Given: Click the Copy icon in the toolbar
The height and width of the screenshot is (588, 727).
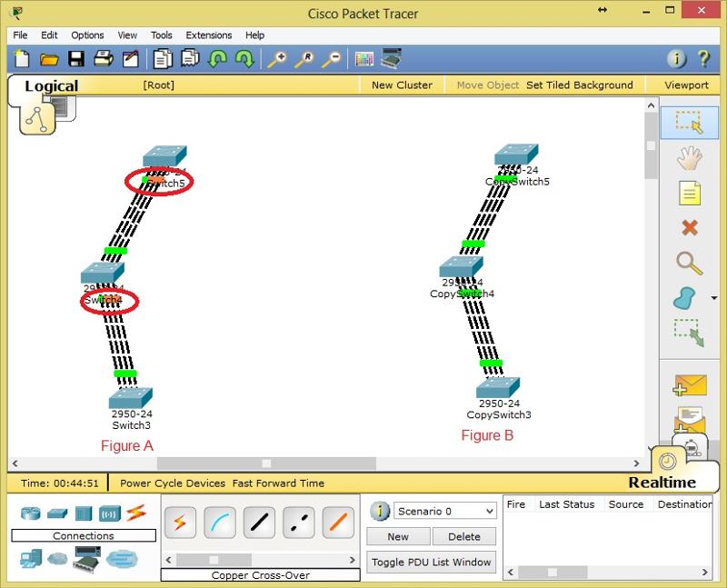Looking at the screenshot, I should pos(163,59).
